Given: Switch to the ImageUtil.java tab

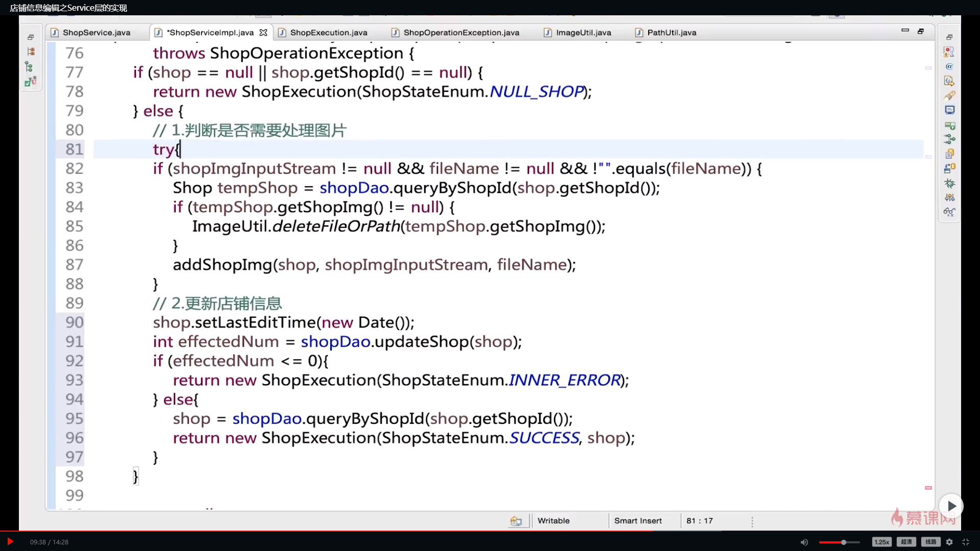Looking at the screenshot, I should (x=583, y=33).
